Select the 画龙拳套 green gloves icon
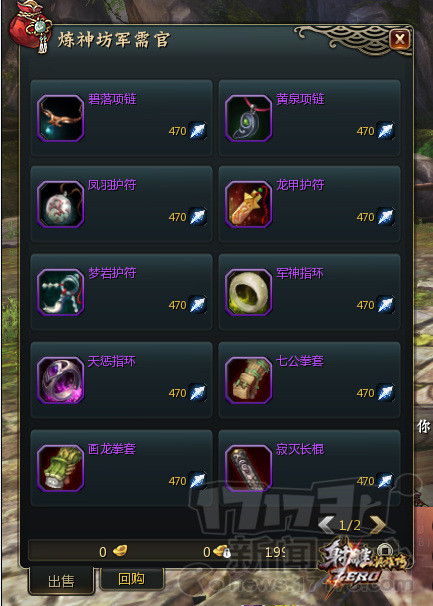 (x=61, y=468)
